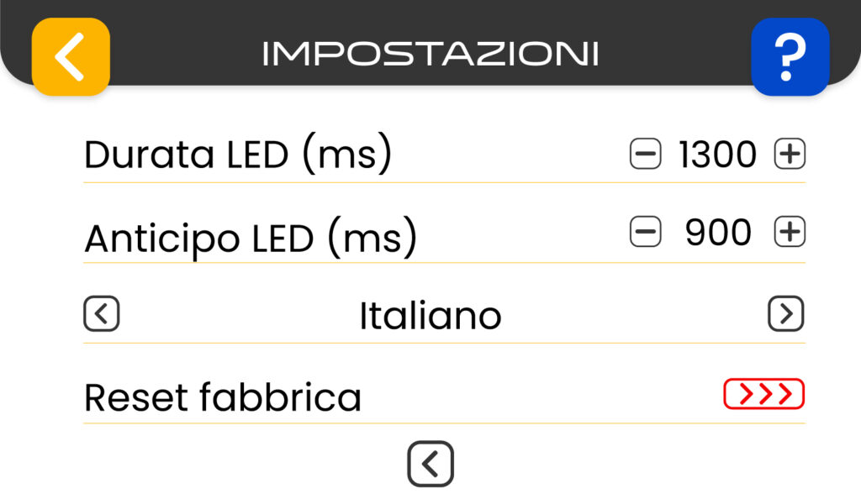Select the Anticipo LED value 900

(718, 234)
